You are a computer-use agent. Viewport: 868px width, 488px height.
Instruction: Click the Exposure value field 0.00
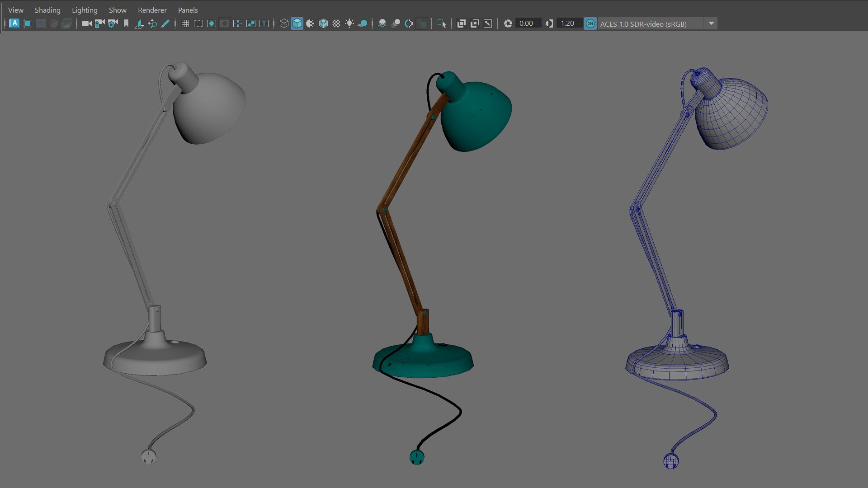pyautogui.click(x=528, y=23)
